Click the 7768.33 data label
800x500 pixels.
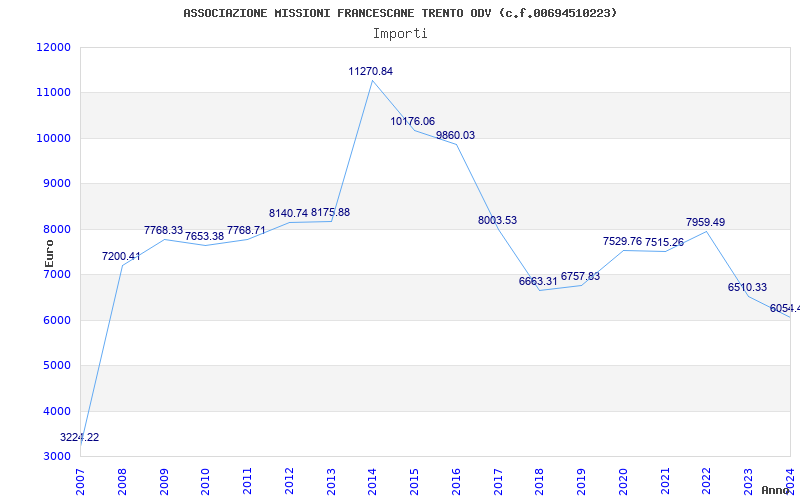click(163, 230)
